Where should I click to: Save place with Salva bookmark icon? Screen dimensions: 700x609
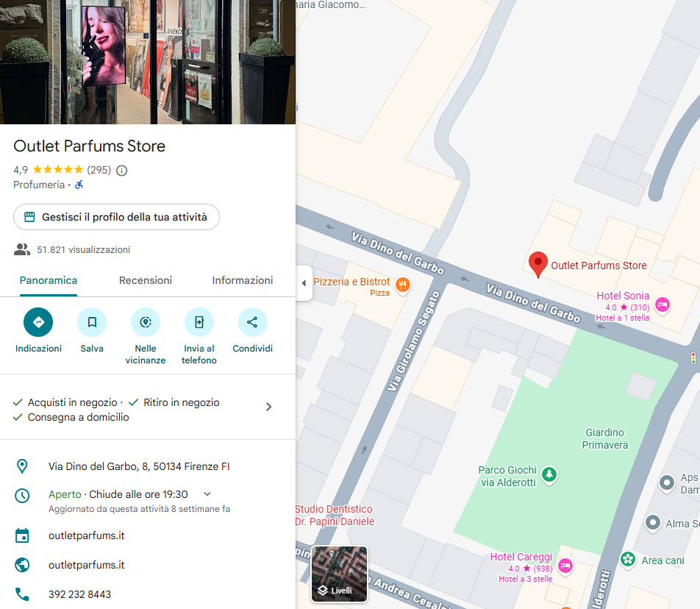click(x=92, y=322)
